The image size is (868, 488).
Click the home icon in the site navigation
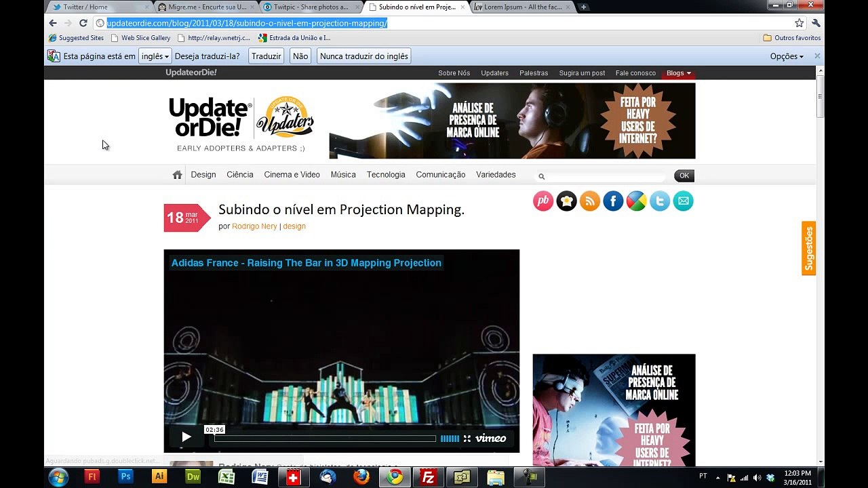pyautogui.click(x=177, y=175)
